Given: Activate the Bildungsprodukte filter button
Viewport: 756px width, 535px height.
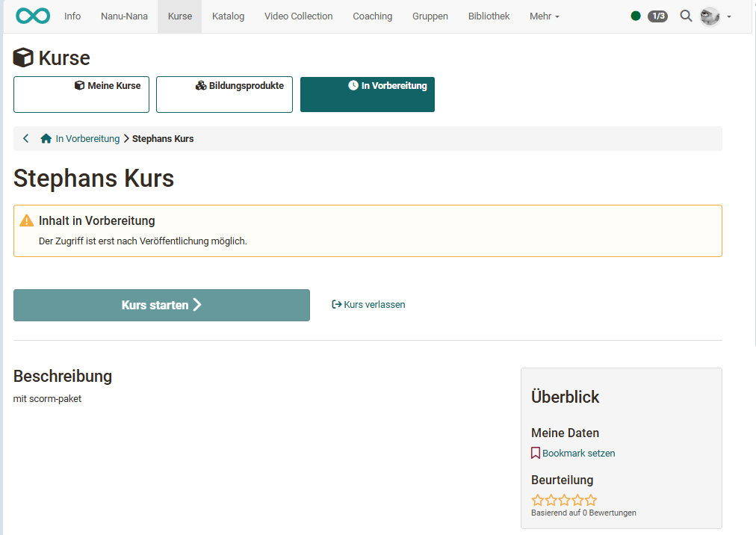Looking at the screenshot, I should click(224, 94).
